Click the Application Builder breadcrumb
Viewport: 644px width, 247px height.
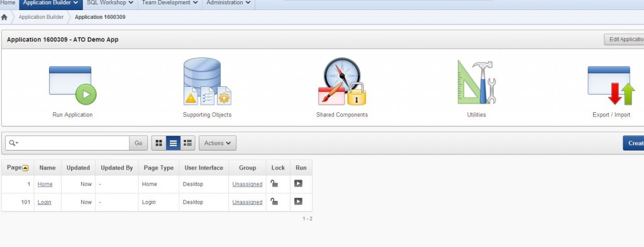[41, 17]
